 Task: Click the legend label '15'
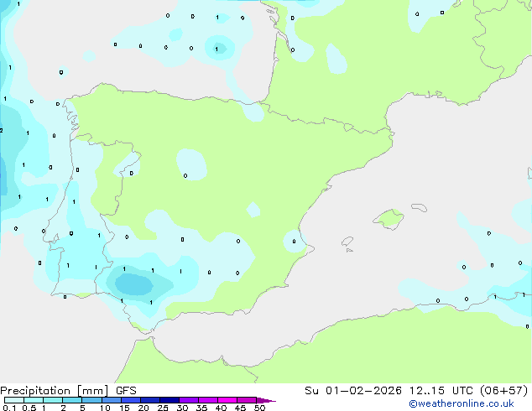click(124, 408)
